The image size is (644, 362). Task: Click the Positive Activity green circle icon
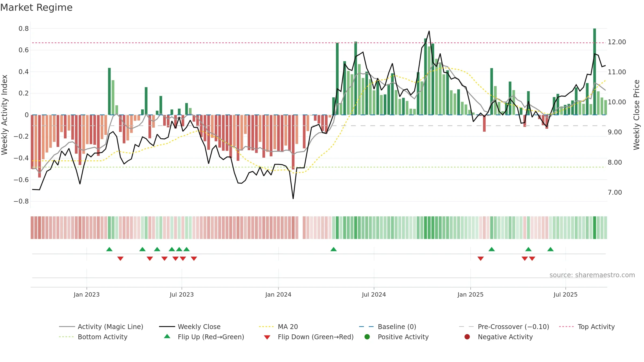367,337
